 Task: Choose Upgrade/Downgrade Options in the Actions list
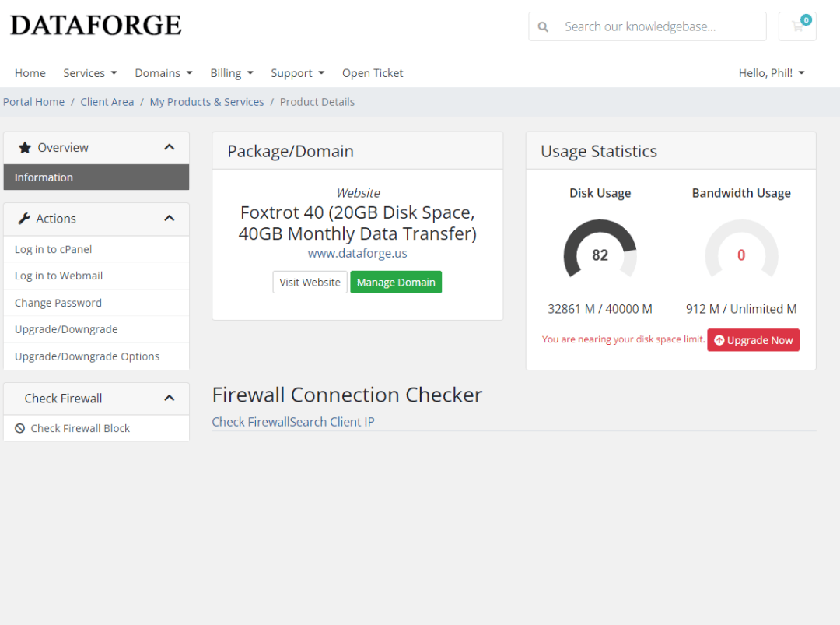[x=96, y=356]
